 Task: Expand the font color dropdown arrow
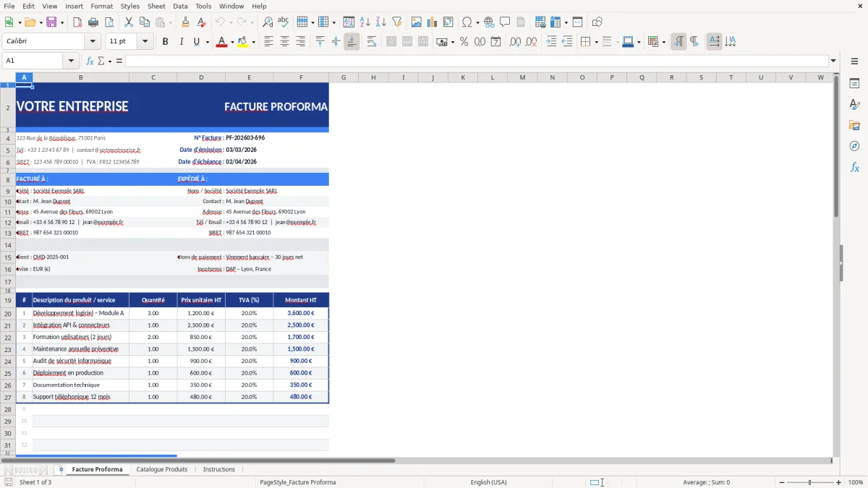click(x=231, y=41)
